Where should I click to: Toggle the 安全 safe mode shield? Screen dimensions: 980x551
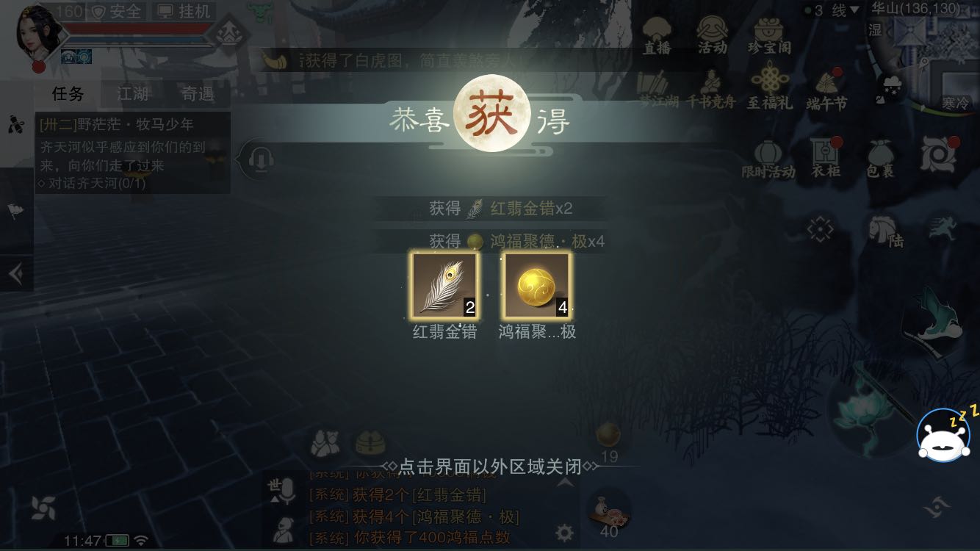click(116, 11)
